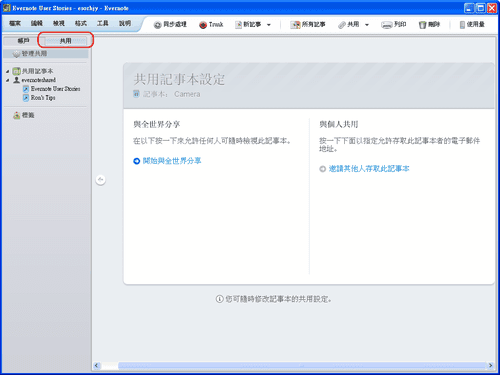Click the notebook name Camera text
500x375 pixels.
point(187,94)
